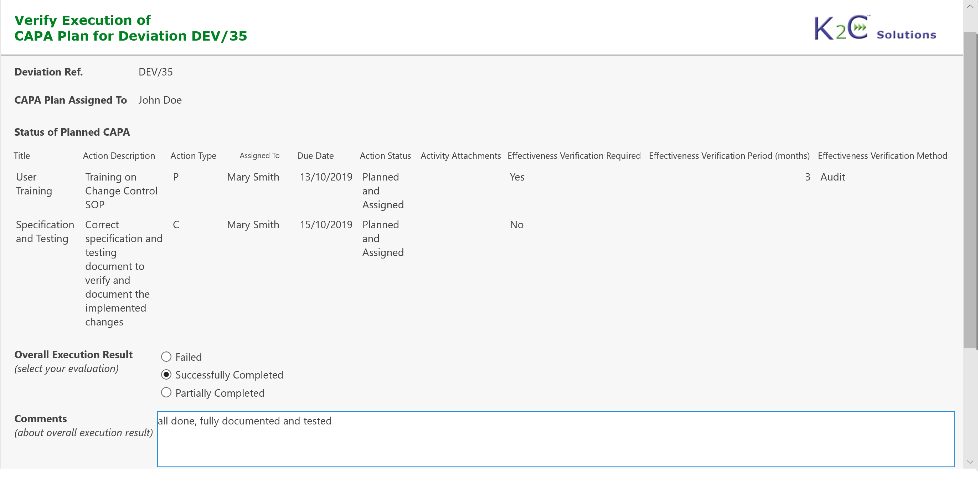Click the User Training title cell
This screenshot has width=980, height=480.
(x=34, y=184)
